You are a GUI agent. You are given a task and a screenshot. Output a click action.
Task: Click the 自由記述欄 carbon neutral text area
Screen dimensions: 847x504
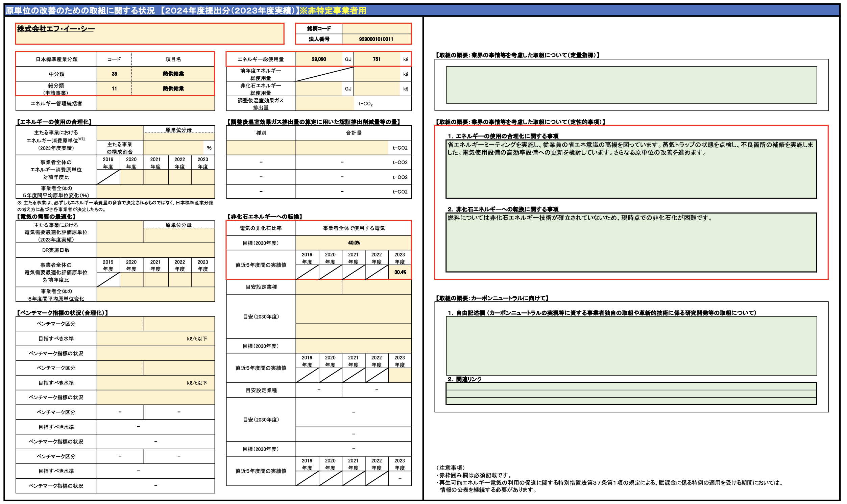(x=631, y=346)
